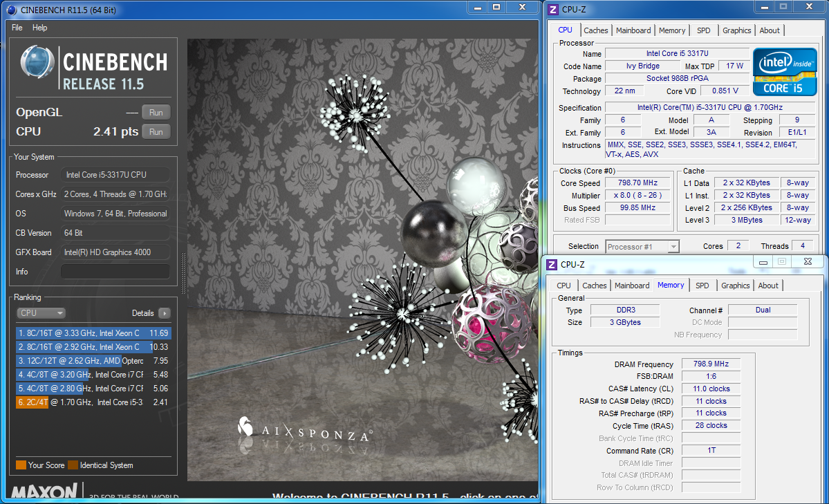Image resolution: width=829 pixels, height=504 pixels.
Task: Click CAS# Latency value 11.0 clocks
Action: pyautogui.click(x=711, y=389)
